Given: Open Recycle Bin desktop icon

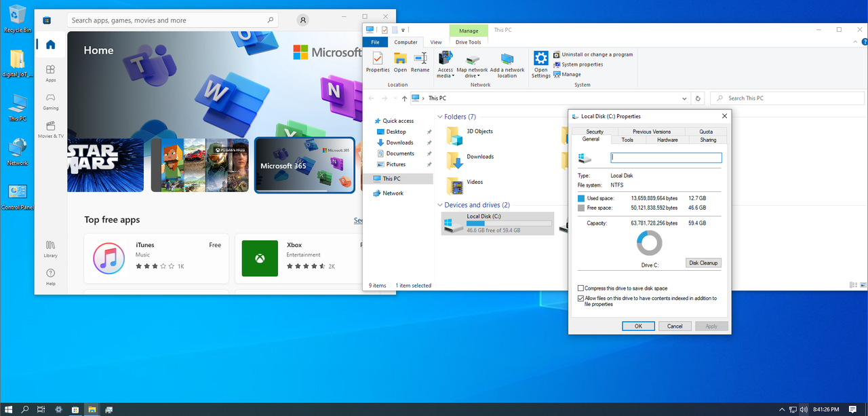Looking at the screenshot, I should [x=17, y=19].
